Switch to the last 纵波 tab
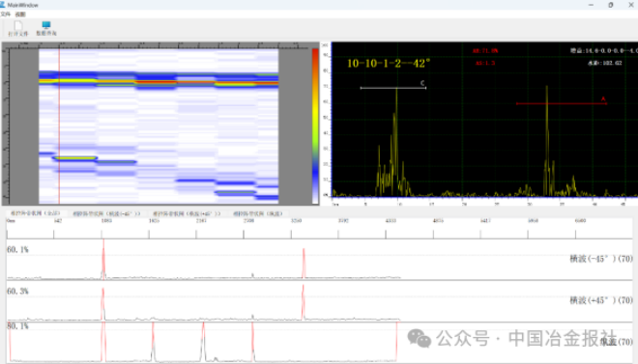638x364 pixels. (x=258, y=213)
